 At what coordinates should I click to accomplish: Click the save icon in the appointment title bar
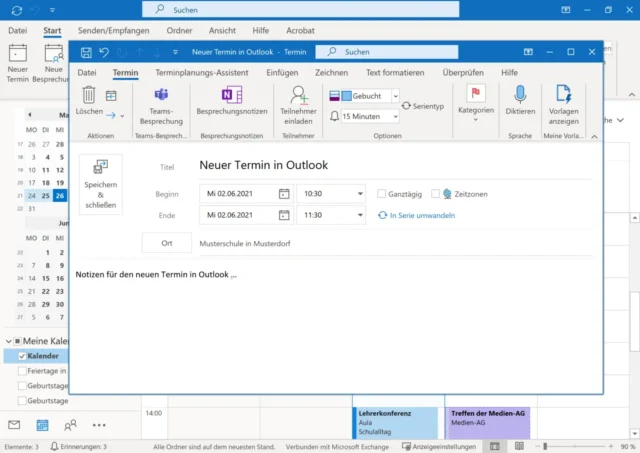click(x=87, y=52)
